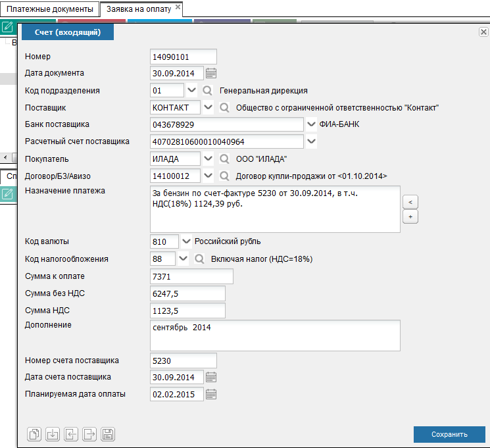
Task: Click Дата счета поставщика field 30.09.2014
Action: (176, 378)
